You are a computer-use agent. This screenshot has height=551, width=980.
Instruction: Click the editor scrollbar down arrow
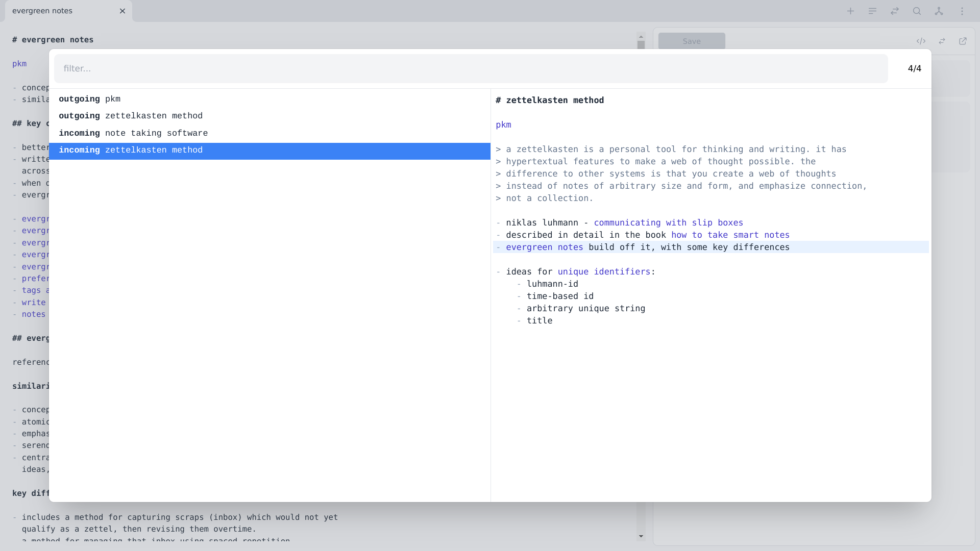click(641, 536)
